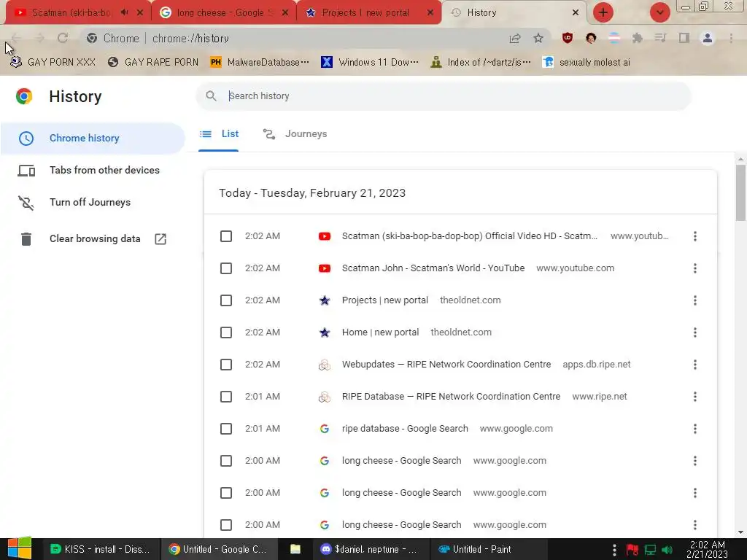This screenshot has height=560, width=747.
Task: Check the box for the 2:00 AM long cheese entry at the bottom
Action: click(x=226, y=525)
